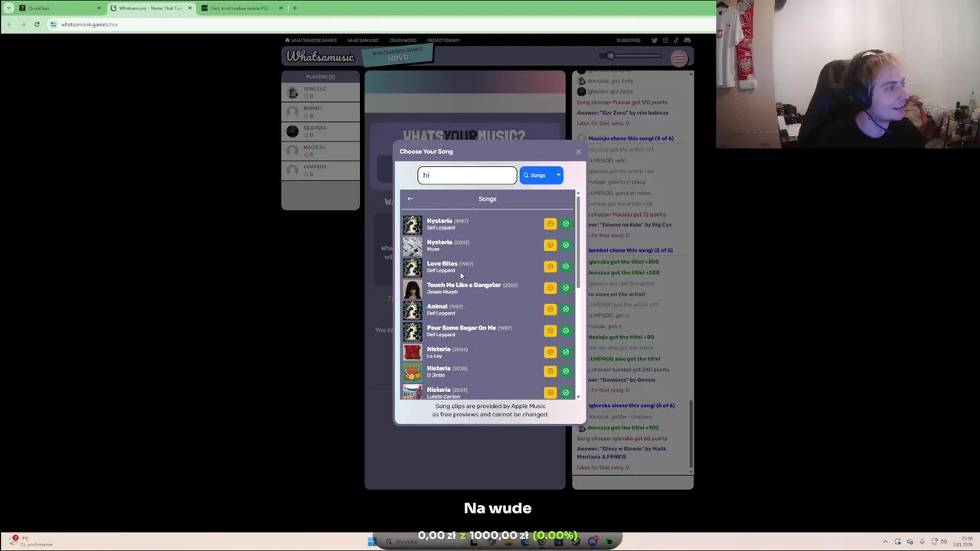Select player IGLEVSKA in the players list
Viewport: 980px width, 551px height.
point(320,131)
